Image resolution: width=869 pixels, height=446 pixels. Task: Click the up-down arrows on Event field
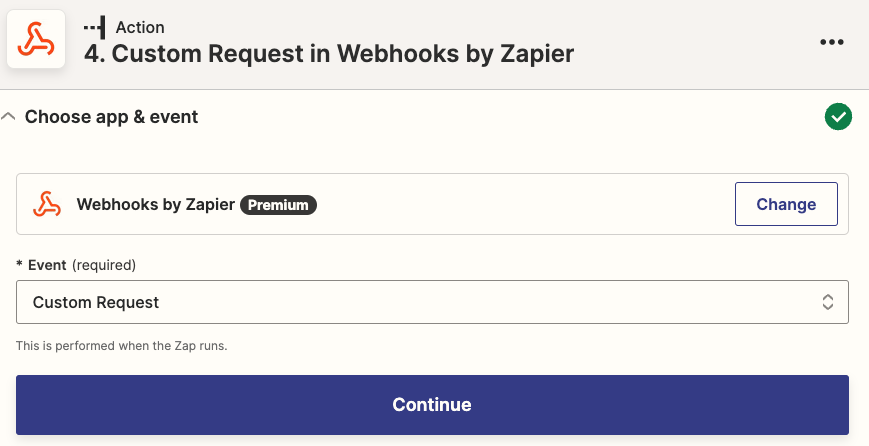click(x=827, y=302)
